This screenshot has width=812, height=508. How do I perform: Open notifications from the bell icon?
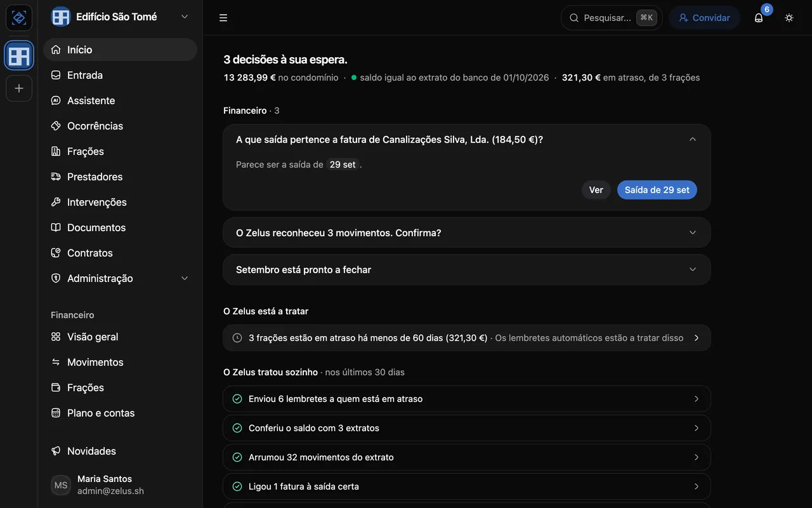click(x=759, y=18)
